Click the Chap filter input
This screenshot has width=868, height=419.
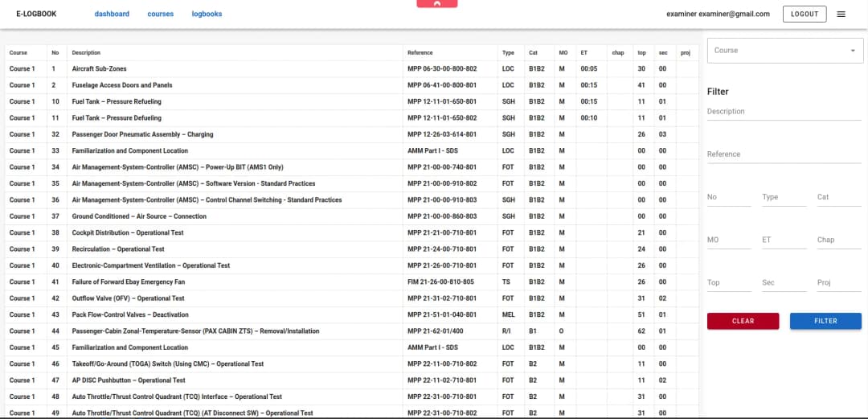838,240
